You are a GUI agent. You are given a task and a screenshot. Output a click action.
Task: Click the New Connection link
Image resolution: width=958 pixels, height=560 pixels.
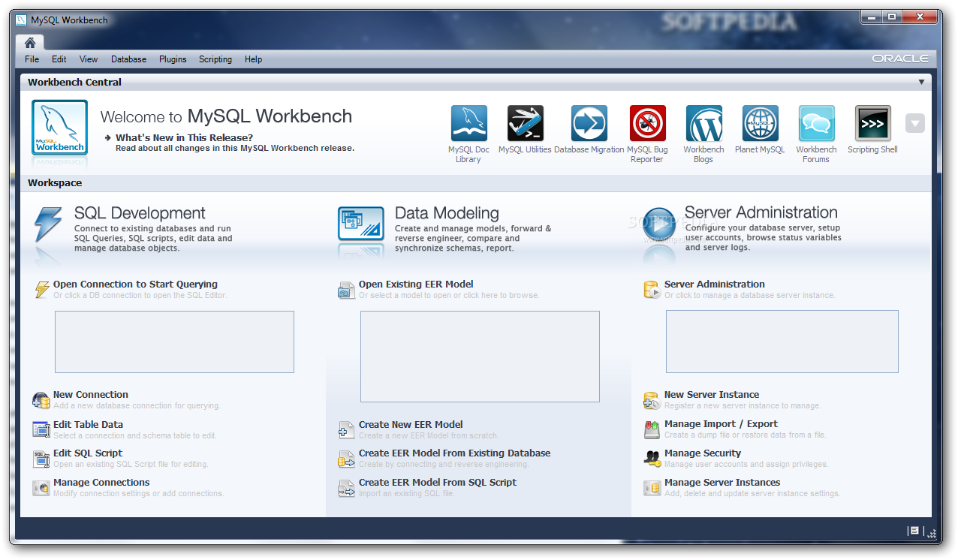(91, 394)
